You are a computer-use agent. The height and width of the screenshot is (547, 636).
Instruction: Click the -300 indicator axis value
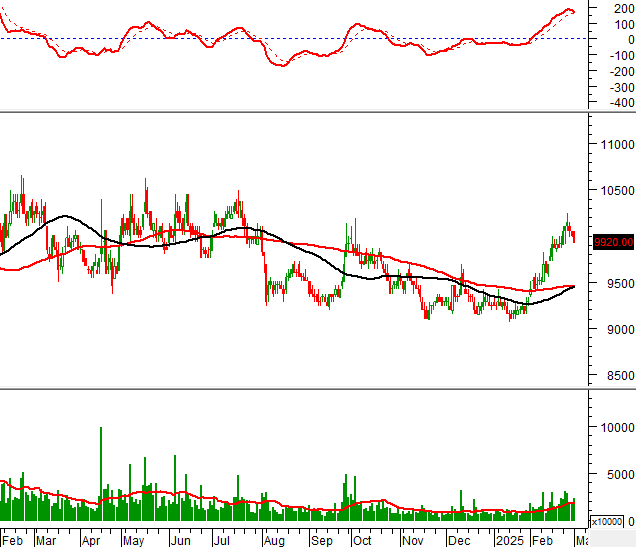click(622, 87)
